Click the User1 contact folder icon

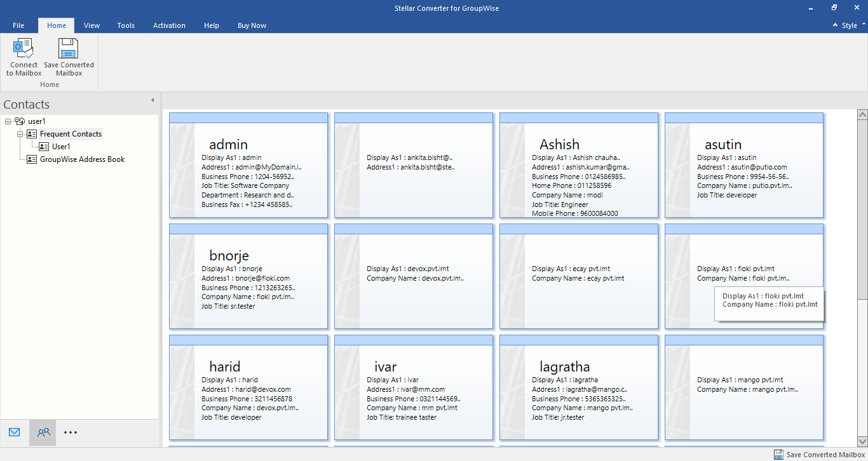click(44, 147)
